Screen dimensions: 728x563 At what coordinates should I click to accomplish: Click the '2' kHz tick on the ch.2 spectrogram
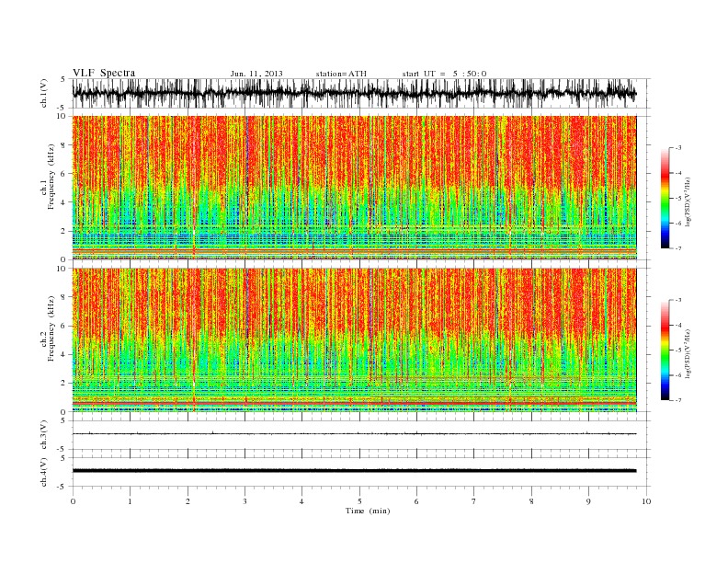(x=64, y=384)
